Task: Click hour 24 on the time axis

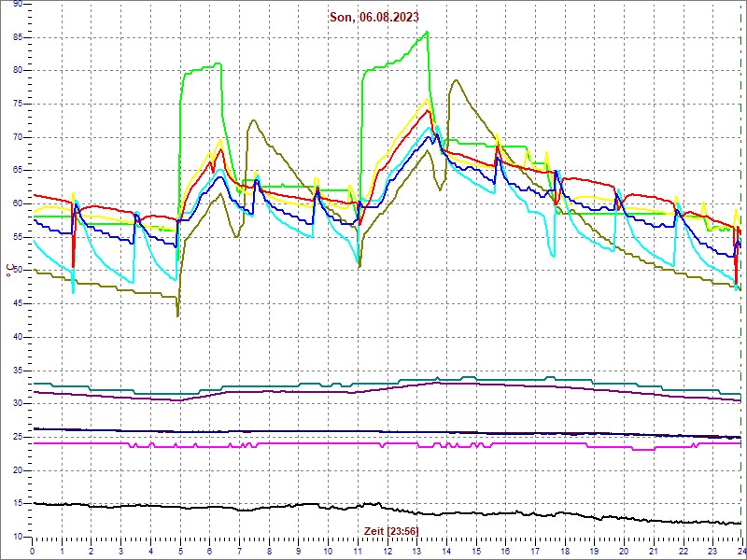Action: point(740,551)
